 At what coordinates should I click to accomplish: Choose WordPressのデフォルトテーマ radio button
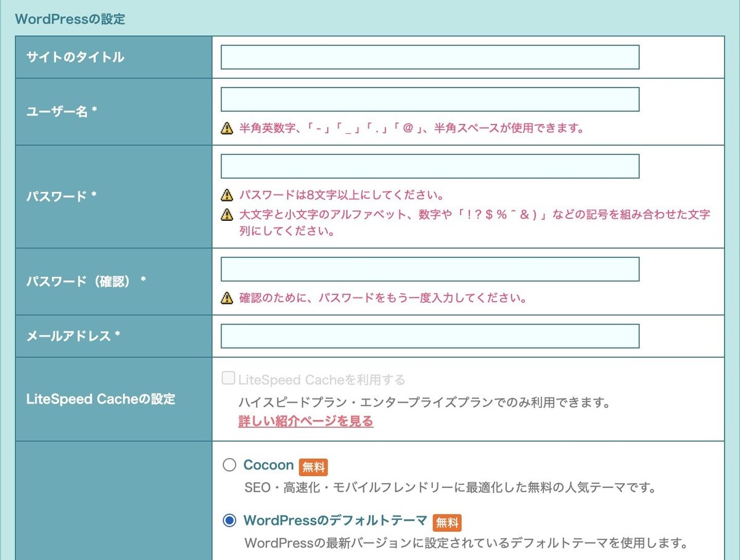tap(229, 521)
